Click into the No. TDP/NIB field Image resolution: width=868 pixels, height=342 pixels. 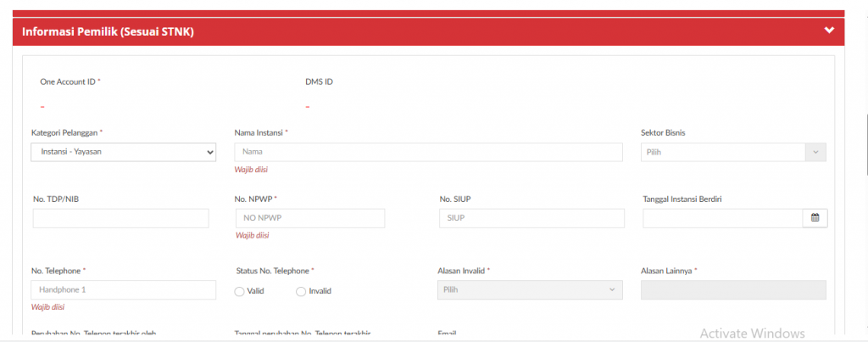coord(120,218)
